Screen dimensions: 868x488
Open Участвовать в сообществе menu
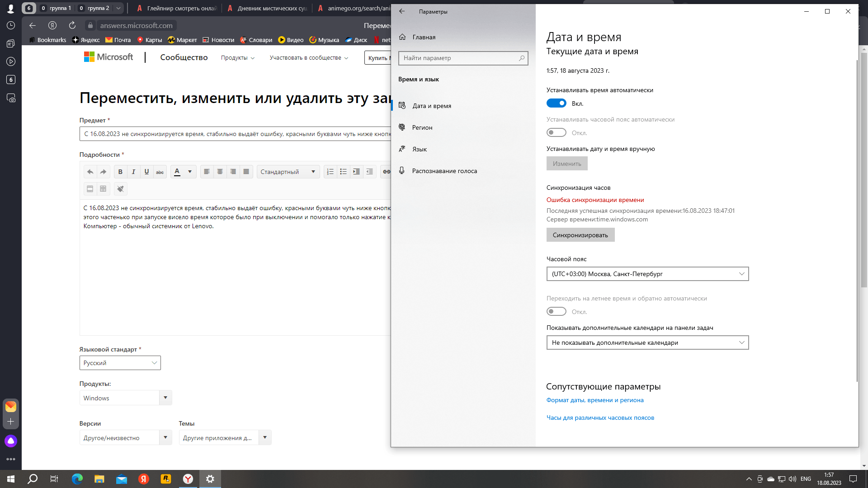tap(309, 58)
